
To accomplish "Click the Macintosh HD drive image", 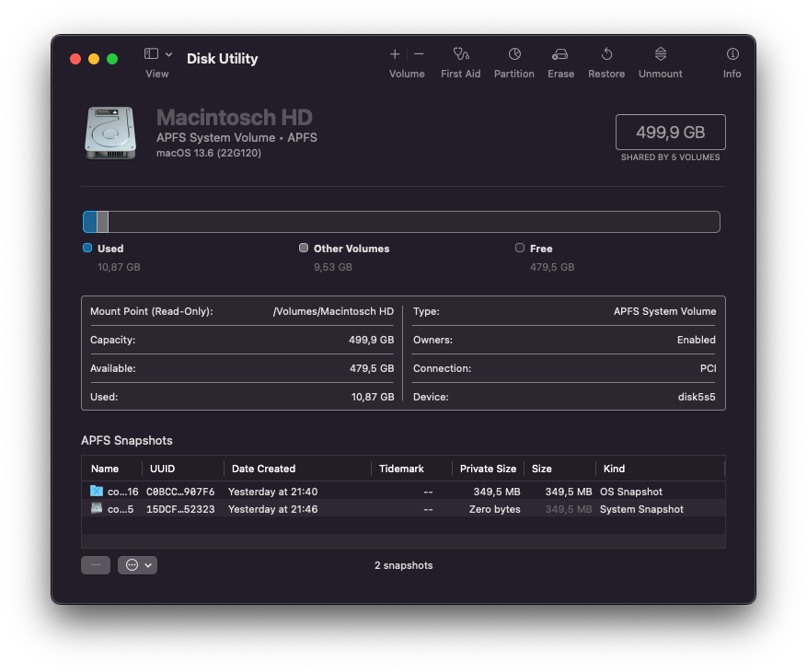I will pos(110,133).
